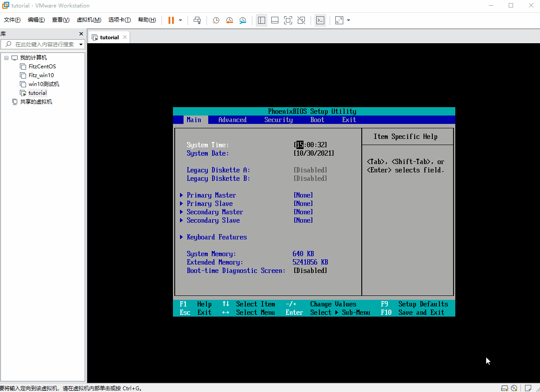Close the library panel with X button

[x=81, y=34]
